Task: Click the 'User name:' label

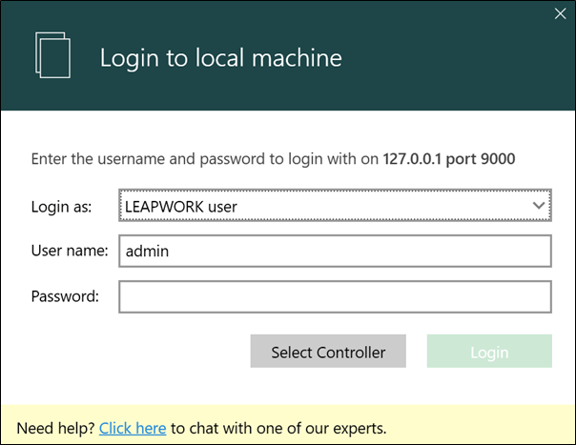Action: 70,251
